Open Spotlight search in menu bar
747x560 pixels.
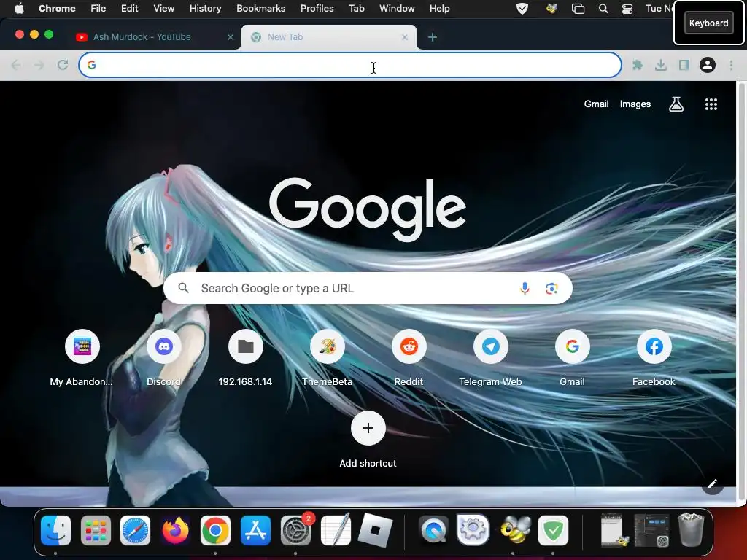pos(603,9)
